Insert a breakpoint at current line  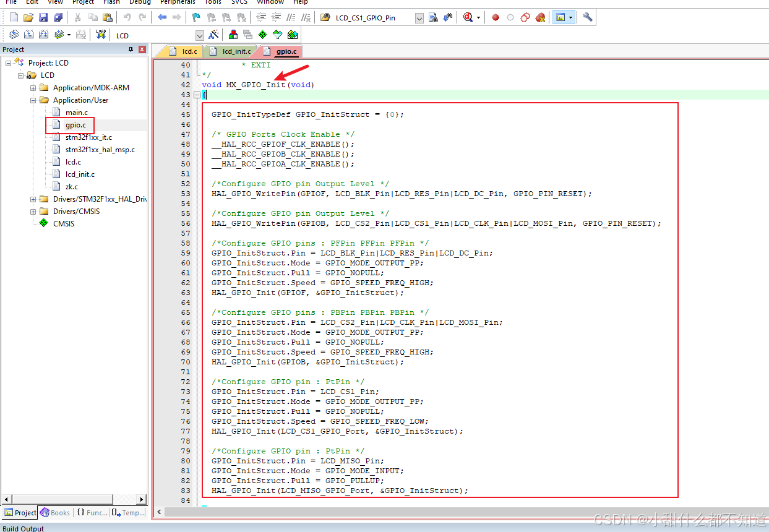click(495, 17)
